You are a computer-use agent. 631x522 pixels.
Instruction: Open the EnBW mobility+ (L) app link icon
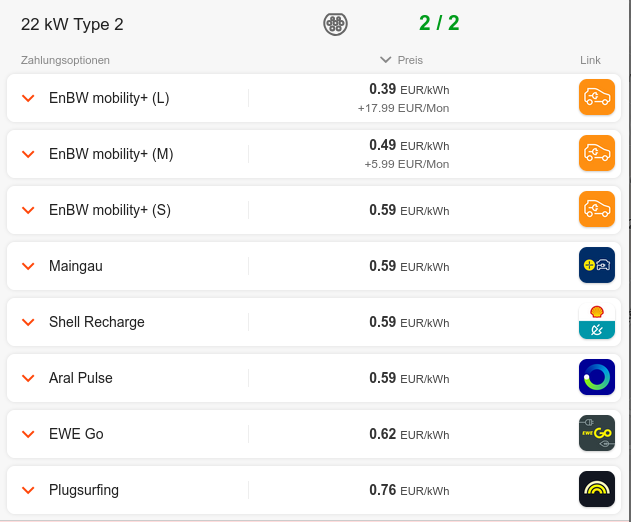pyautogui.click(x=597, y=97)
